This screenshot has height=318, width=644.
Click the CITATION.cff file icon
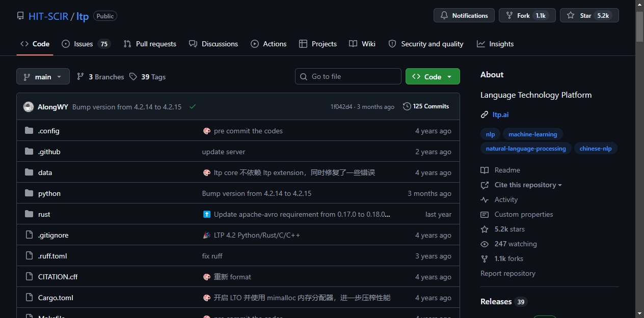29,277
